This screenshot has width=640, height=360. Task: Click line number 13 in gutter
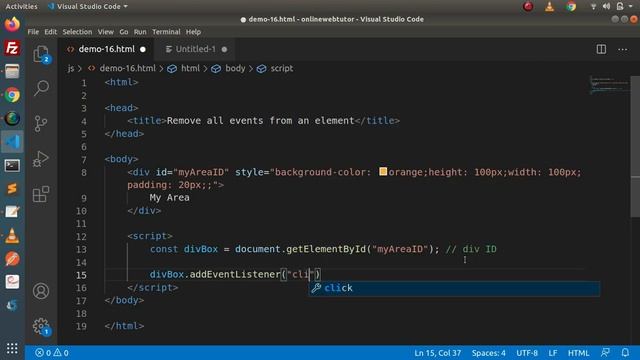[81, 249]
